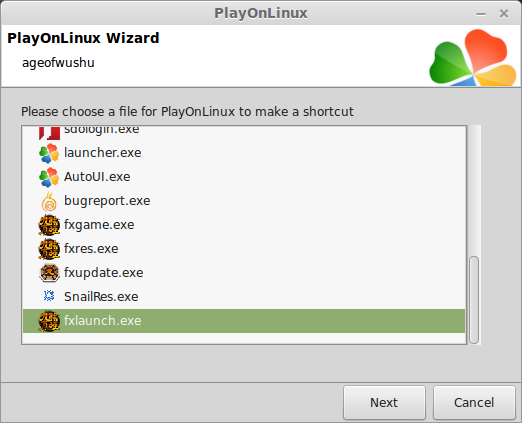Select the fxupdate.exe icon
This screenshot has width=522, height=423.
coord(49,273)
